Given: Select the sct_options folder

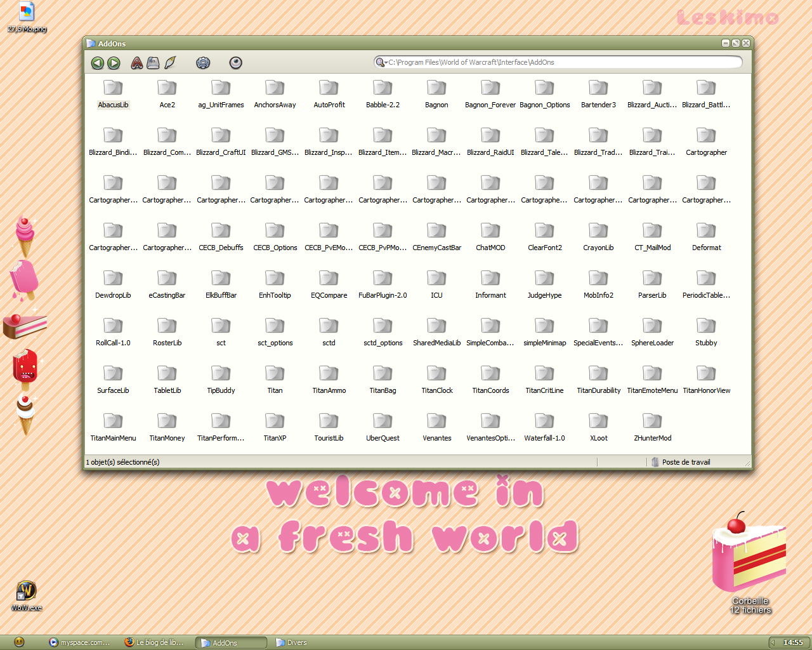Looking at the screenshot, I should coord(275,333).
